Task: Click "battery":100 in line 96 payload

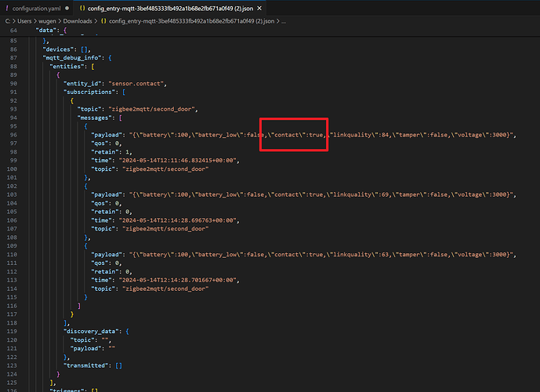Action: point(162,135)
